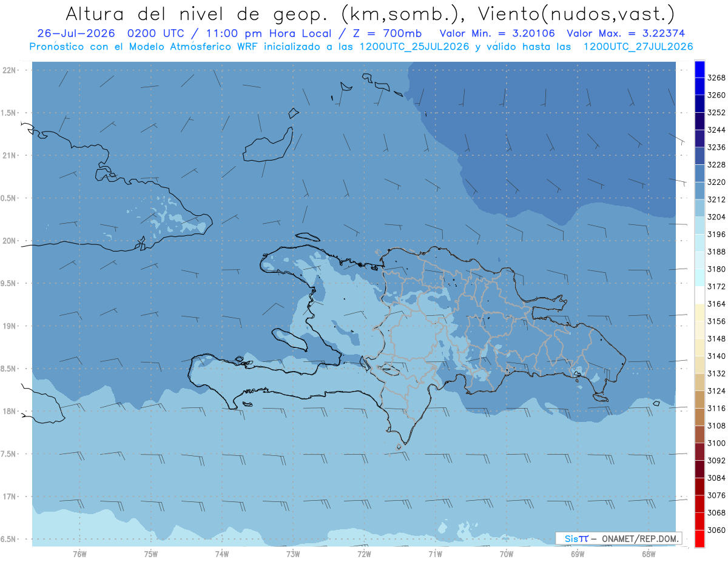Click the legend value '3140'
Viewport: 728px width, 562px height.
pyautogui.click(x=716, y=356)
